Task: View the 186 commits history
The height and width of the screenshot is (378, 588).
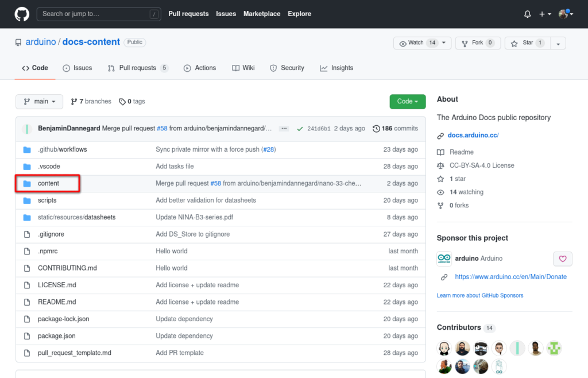Action: coord(395,129)
